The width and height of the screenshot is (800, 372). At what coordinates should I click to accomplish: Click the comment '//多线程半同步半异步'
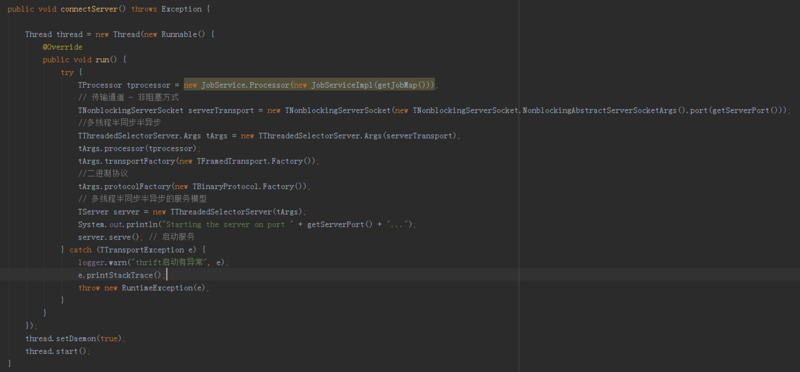pyautogui.click(x=120, y=123)
